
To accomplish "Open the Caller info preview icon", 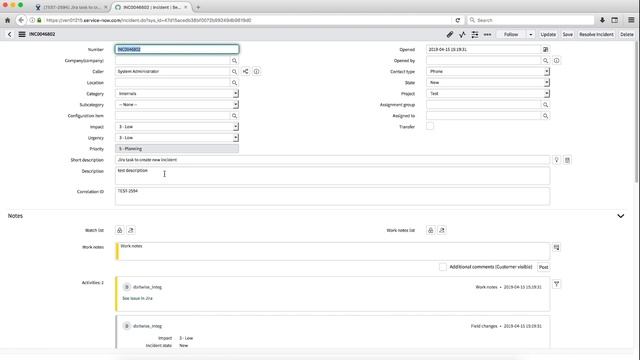I will [x=256, y=71].
